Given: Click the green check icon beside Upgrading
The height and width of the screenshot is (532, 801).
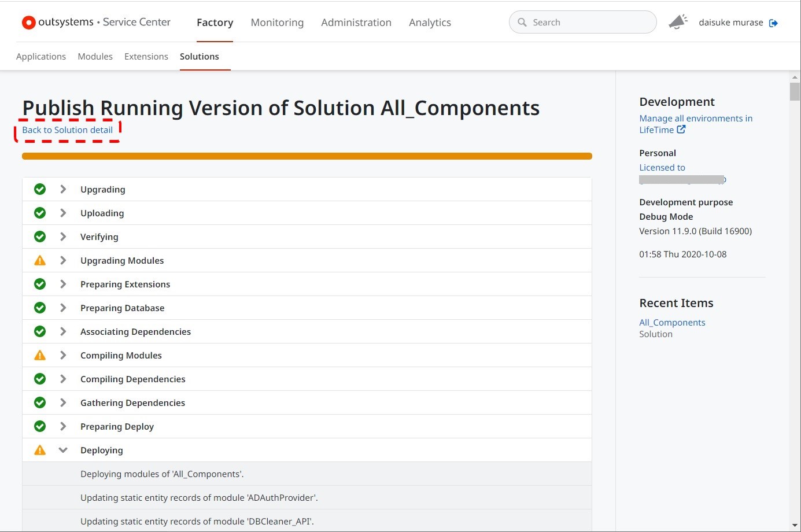Looking at the screenshot, I should coord(40,189).
